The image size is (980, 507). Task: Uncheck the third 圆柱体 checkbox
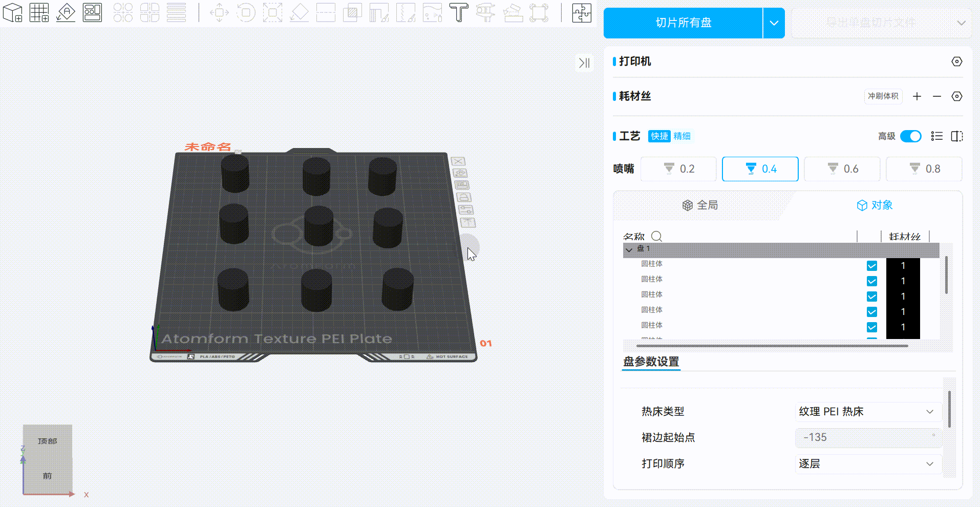[x=872, y=297]
